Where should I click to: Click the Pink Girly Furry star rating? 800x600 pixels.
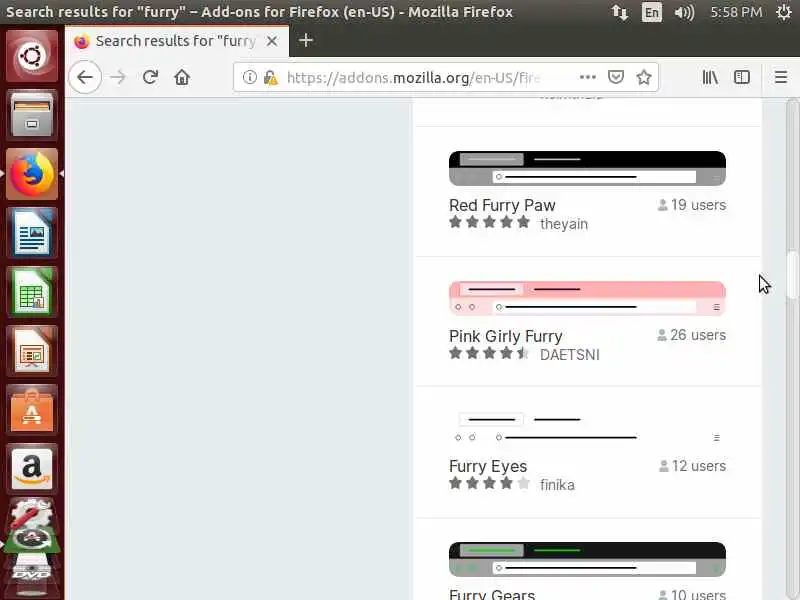tap(489, 353)
